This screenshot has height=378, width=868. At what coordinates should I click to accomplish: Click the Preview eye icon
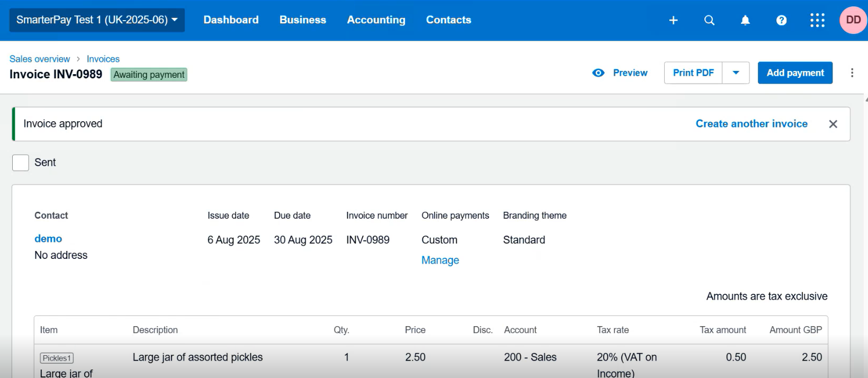pos(598,73)
